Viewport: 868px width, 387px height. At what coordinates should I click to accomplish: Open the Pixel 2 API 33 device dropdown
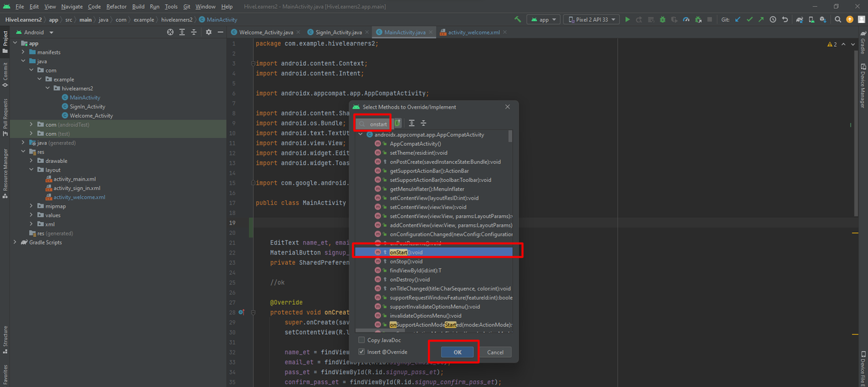(591, 20)
